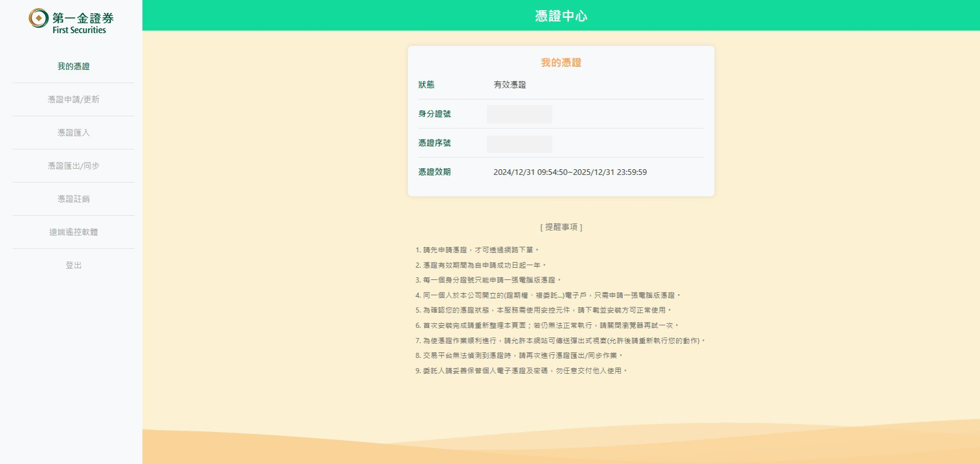The width and height of the screenshot is (980, 464).
Task: Click the masked 憑證序號 value field
Action: click(519, 144)
